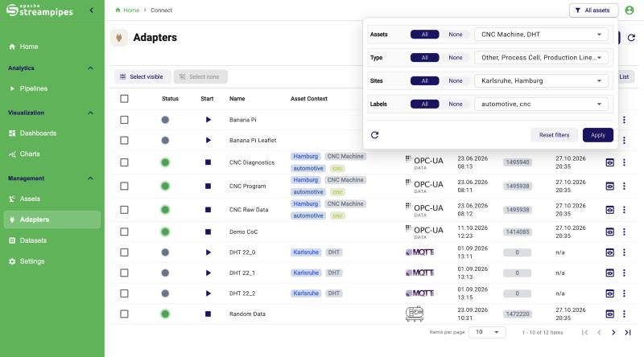Open details view for Demo CoC
This screenshot has height=357, width=644.
click(x=610, y=232)
